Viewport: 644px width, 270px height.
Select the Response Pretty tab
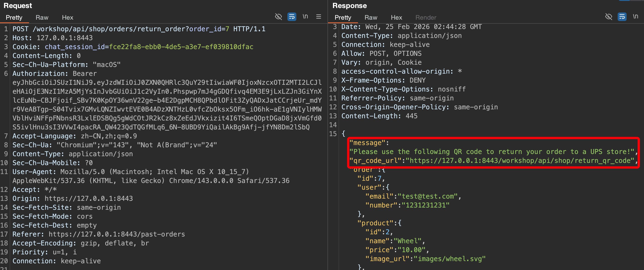(x=343, y=17)
